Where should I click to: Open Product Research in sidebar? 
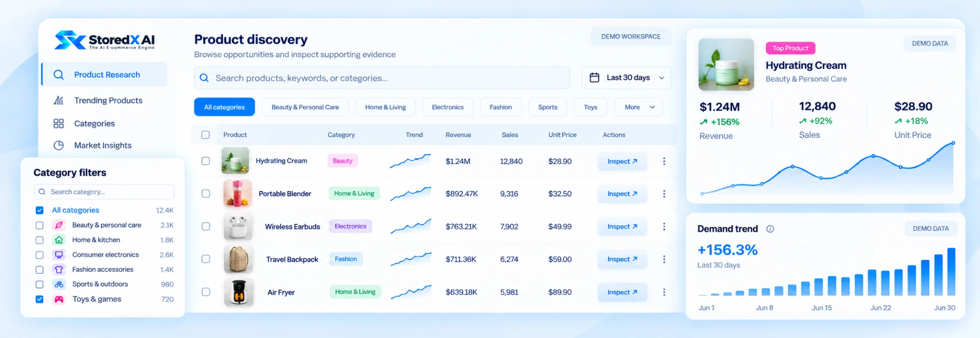(104, 75)
